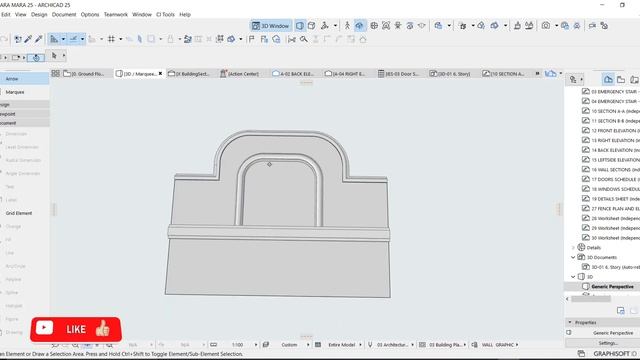Expand the Details folder in navigator

(573, 248)
